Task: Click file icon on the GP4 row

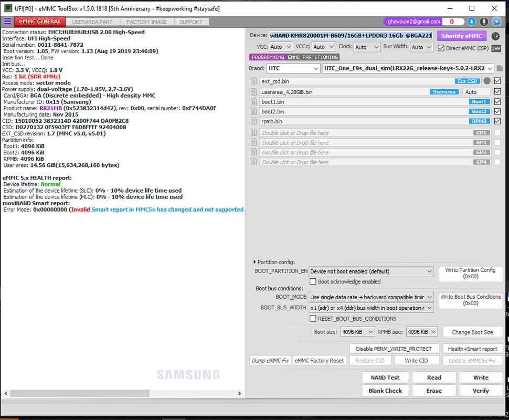Action: [x=254, y=162]
